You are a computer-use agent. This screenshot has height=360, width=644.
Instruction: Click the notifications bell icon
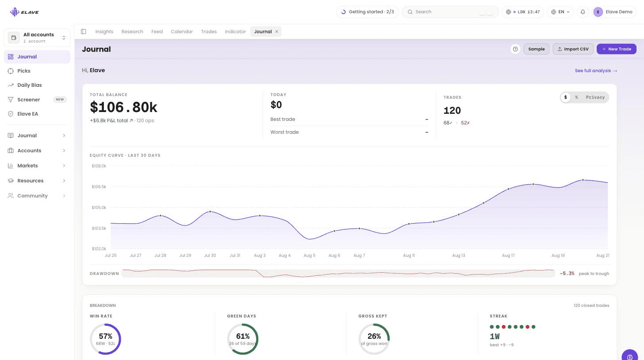(583, 12)
